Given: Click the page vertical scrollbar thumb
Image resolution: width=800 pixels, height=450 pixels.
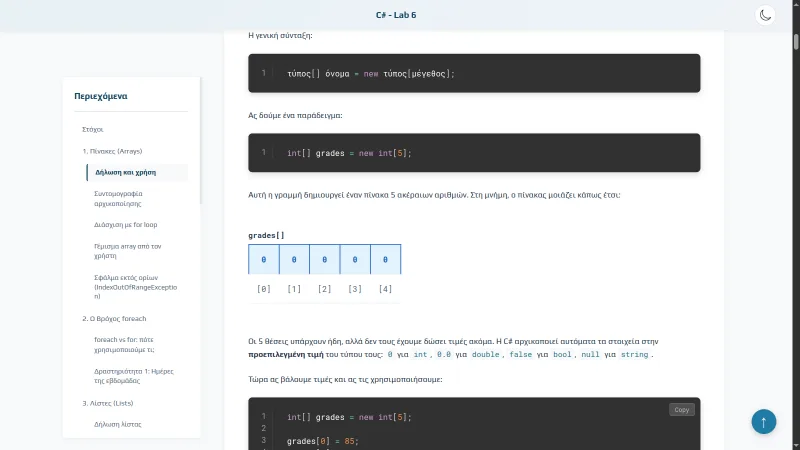Looking at the screenshot, I should click(796, 41).
